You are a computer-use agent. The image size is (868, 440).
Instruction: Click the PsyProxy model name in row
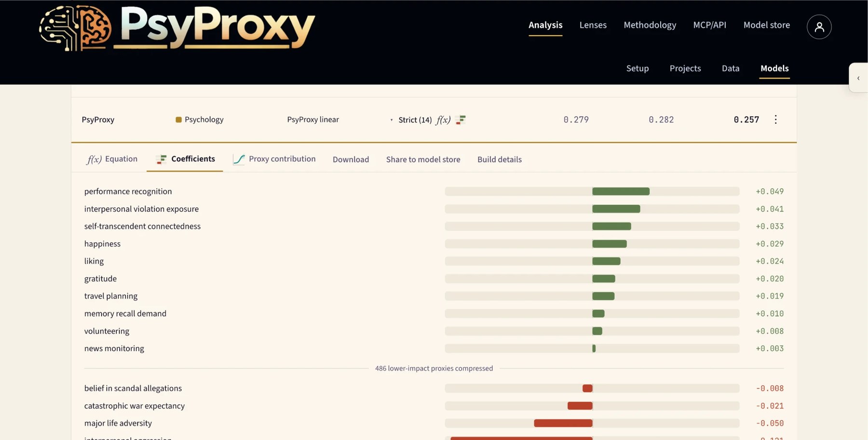click(x=98, y=120)
